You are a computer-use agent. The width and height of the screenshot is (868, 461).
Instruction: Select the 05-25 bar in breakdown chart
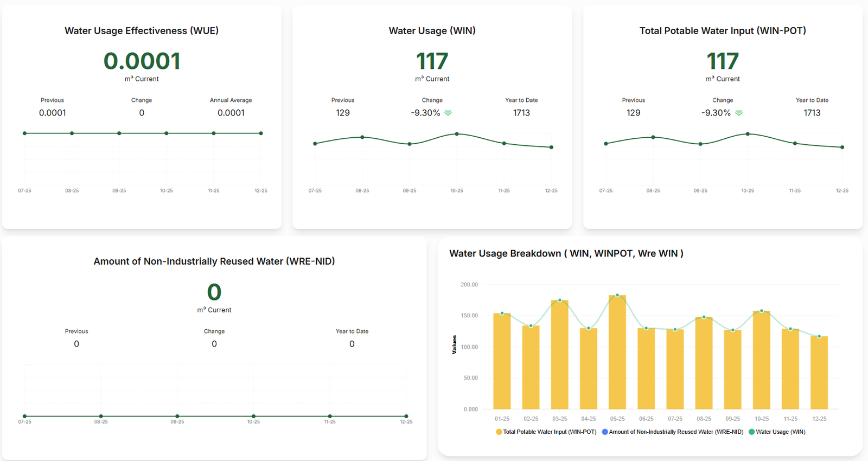tap(617, 353)
